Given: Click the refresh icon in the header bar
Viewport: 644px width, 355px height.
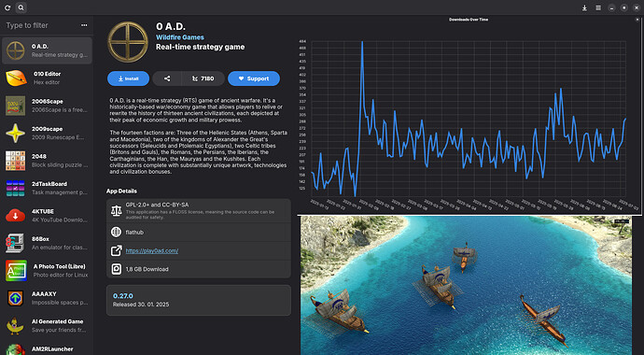Looking at the screenshot, I should tap(7, 7).
